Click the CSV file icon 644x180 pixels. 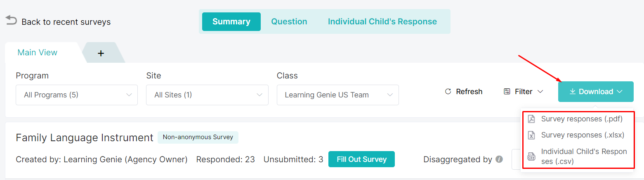click(531, 156)
